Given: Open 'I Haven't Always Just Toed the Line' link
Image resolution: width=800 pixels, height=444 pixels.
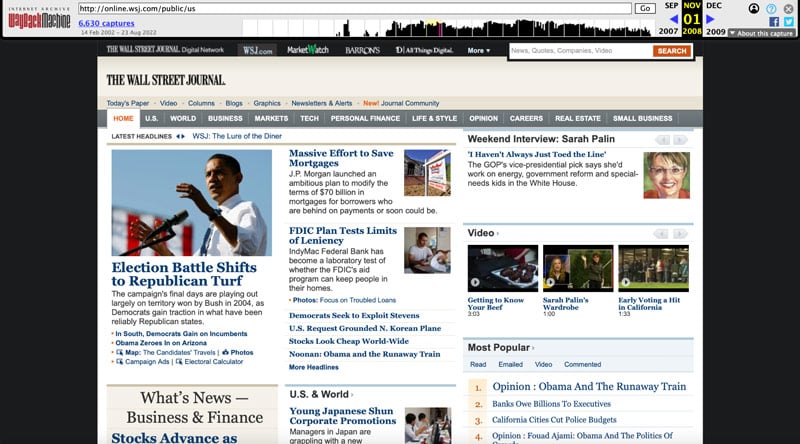Looking at the screenshot, I should (x=537, y=154).
